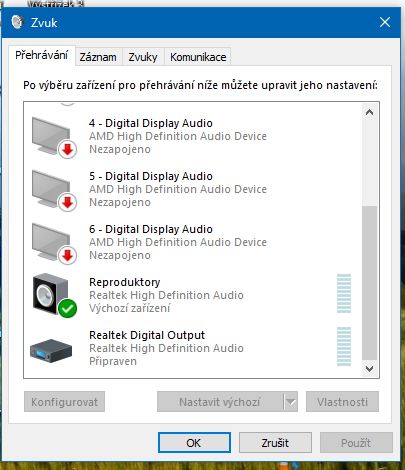Image resolution: width=405 pixels, height=470 pixels.
Task: Switch to the Zvuky tab
Action: pos(143,57)
